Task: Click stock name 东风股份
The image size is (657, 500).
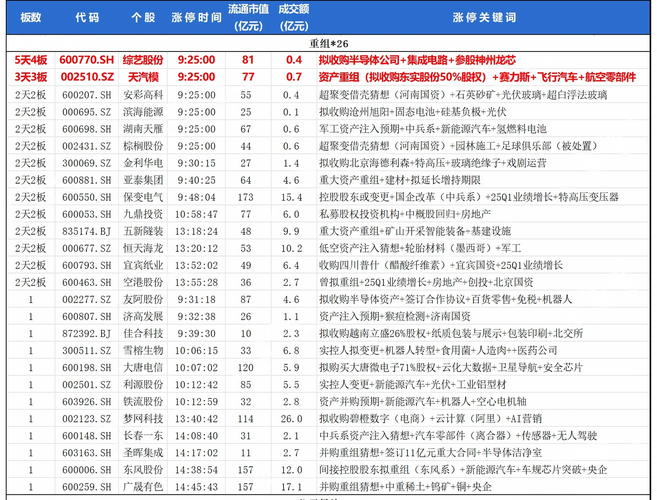Action: [143, 470]
